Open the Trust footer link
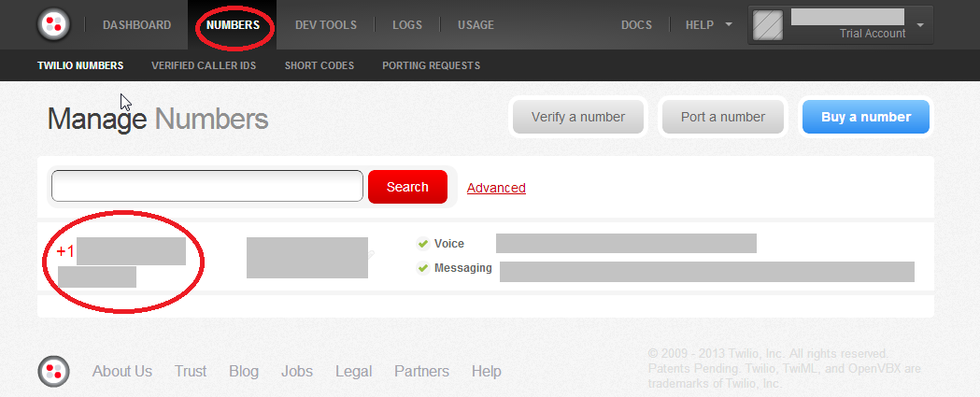This screenshot has height=397, width=980. coord(191,372)
